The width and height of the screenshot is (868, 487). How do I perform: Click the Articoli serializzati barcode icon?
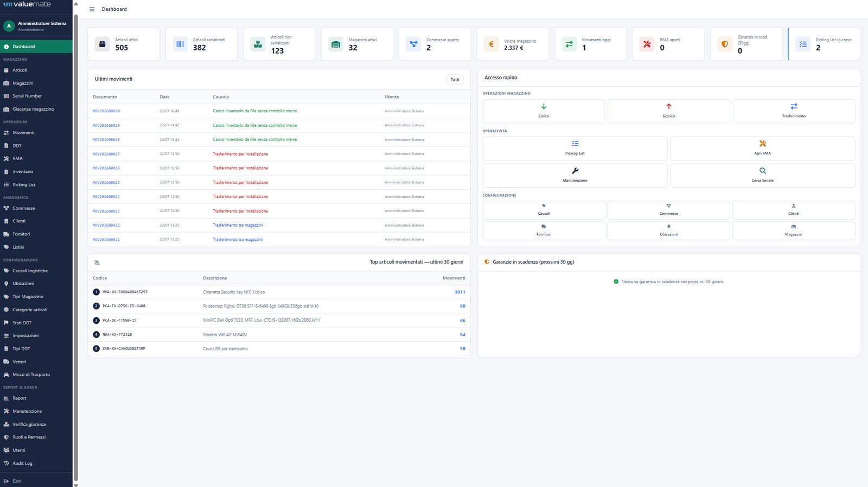tap(180, 44)
